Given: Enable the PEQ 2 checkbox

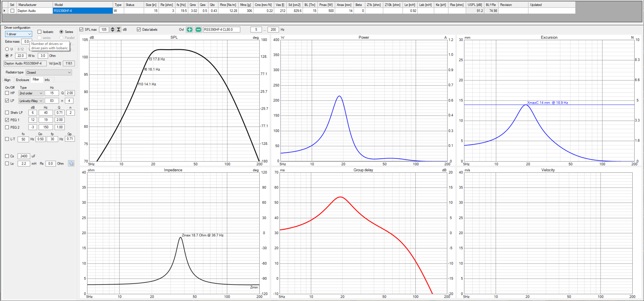Looking at the screenshot, I should (7, 127).
